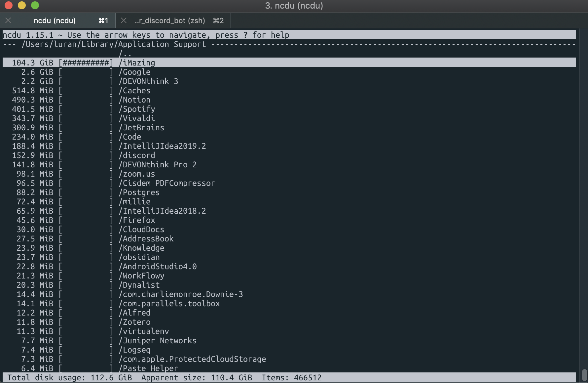
Task: Select the /DEVONthink Pro 2 directory row
Action: pos(289,164)
